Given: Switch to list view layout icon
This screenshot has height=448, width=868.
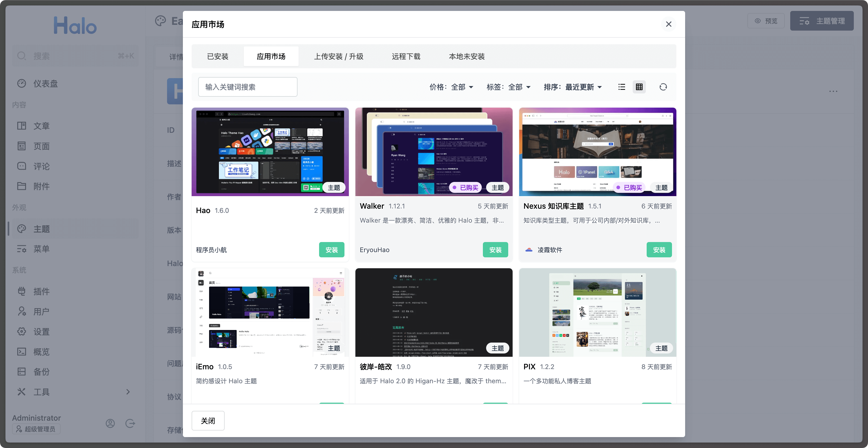Looking at the screenshot, I should [x=622, y=87].
